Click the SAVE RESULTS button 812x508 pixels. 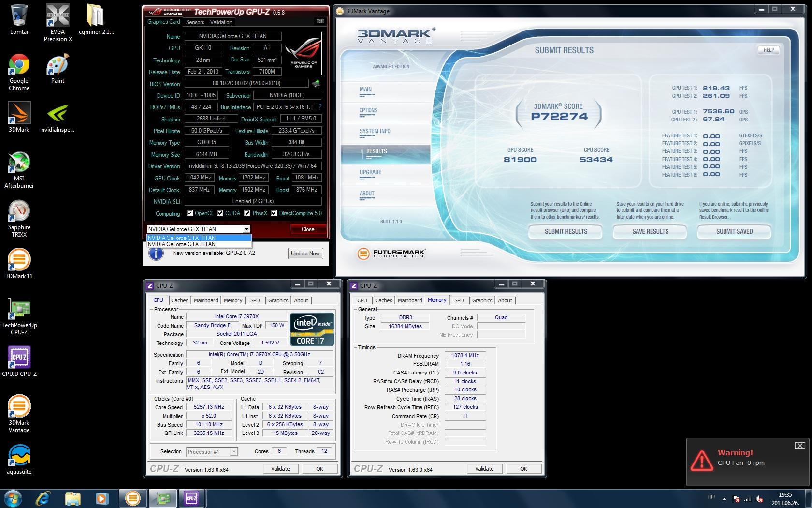coord(650,232)
